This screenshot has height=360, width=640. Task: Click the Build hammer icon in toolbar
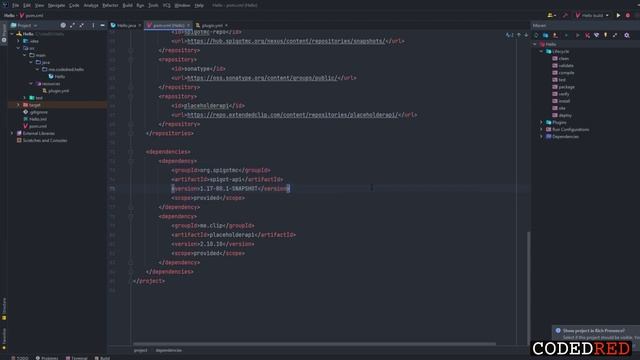pyautogui.click(x=565, y=15)
